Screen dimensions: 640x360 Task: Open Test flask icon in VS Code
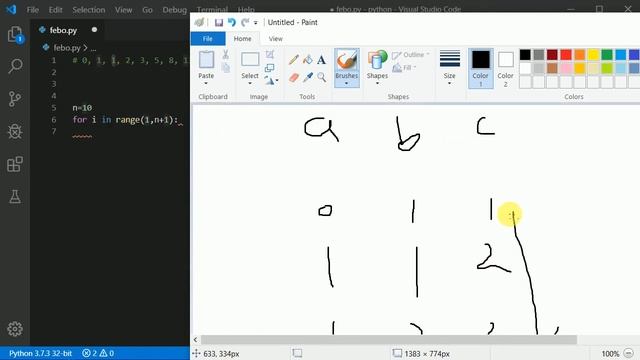(15, 197)
